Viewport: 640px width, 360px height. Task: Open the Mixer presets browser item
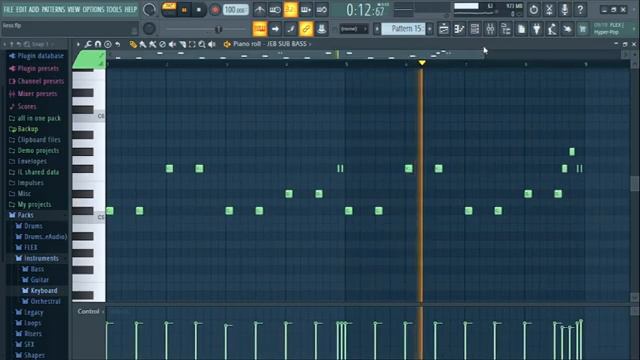pyautogui.click(x=37, y=94)
